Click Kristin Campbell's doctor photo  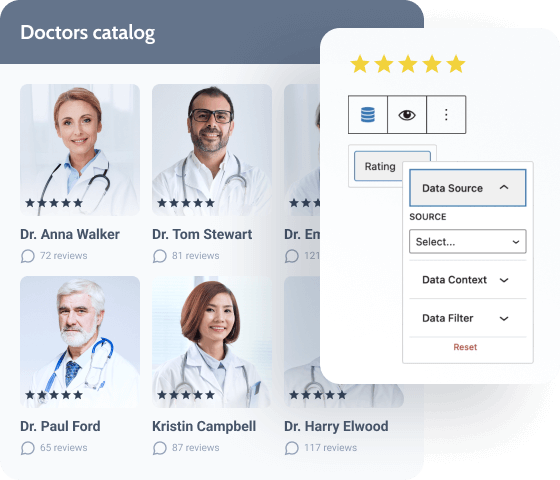(x=212, y=341)
